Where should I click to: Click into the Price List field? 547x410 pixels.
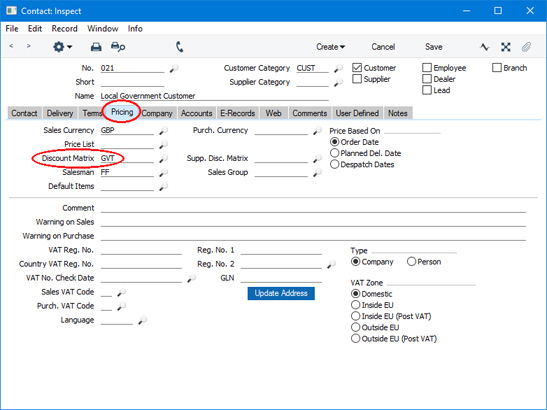127,144
